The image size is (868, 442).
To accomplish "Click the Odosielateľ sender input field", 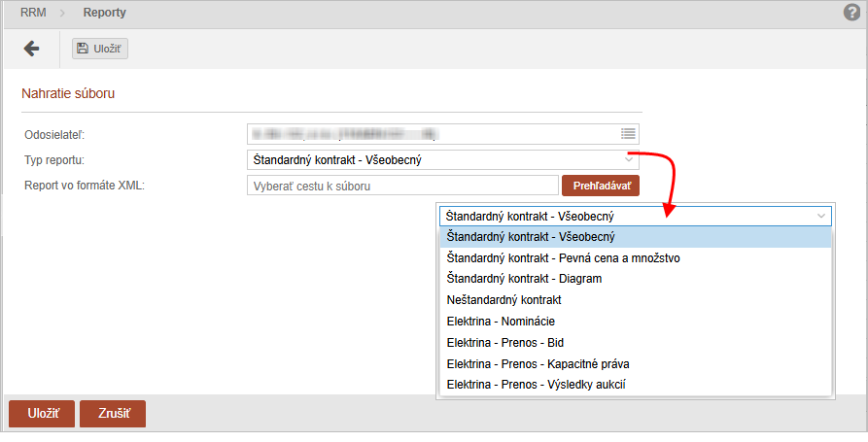I will [x=433, y=134].
